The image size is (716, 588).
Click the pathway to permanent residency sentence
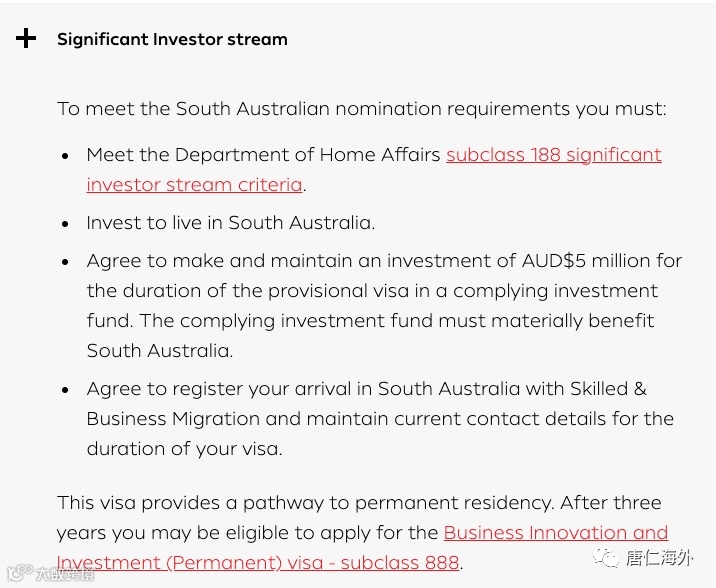[x=359, y=503]
